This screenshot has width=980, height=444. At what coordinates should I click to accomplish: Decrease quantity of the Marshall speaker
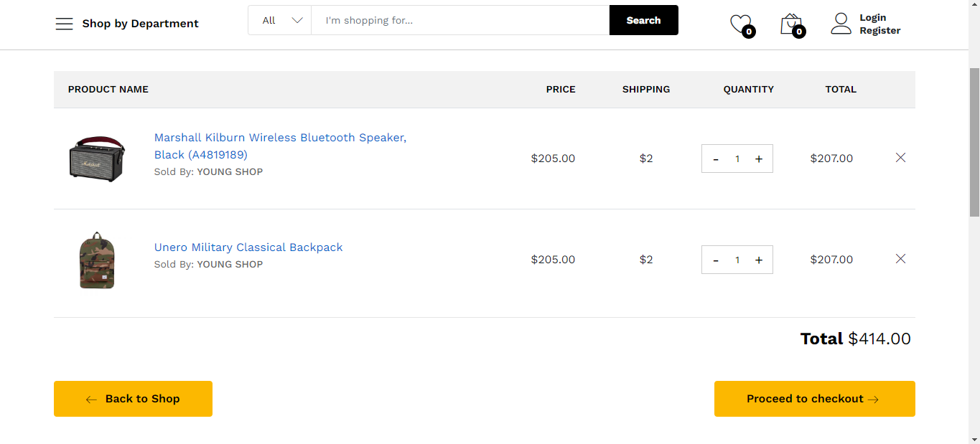click(x=716, y=159)
